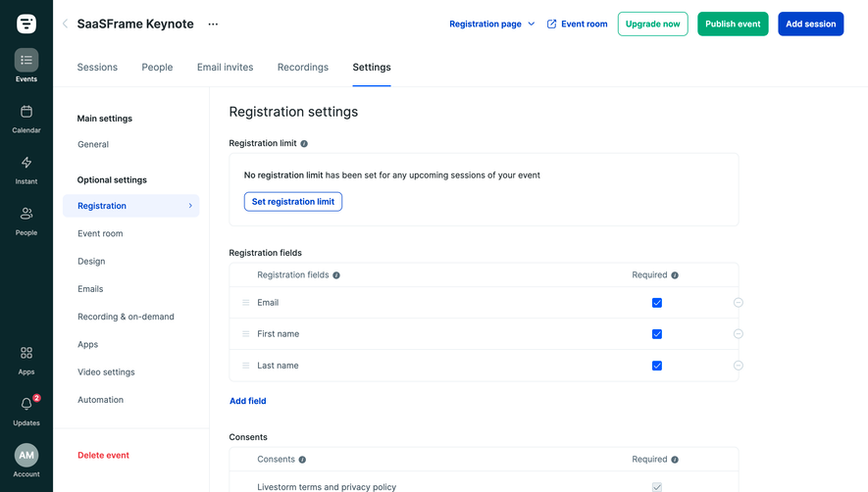Click Livestorm terms required checkbox
This screenshot has height=492, width=868.
(656, 487)
